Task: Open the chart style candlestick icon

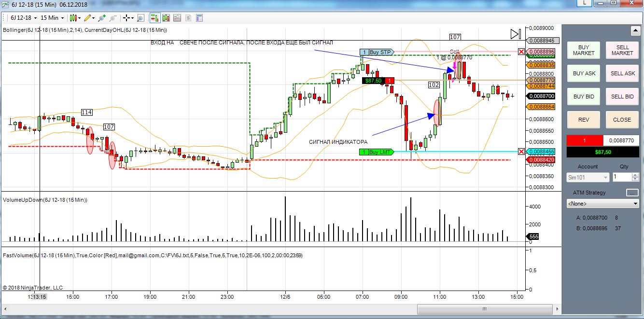Action: pos(73,18)
